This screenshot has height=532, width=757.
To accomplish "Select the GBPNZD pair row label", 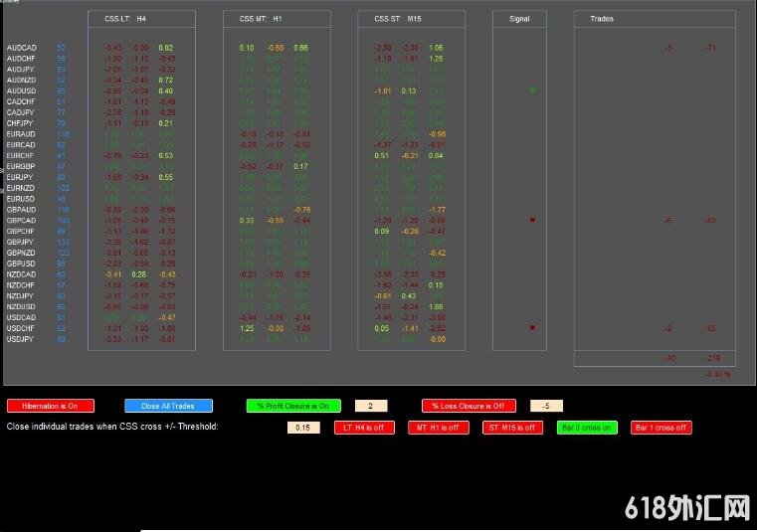I will (21, 253).
